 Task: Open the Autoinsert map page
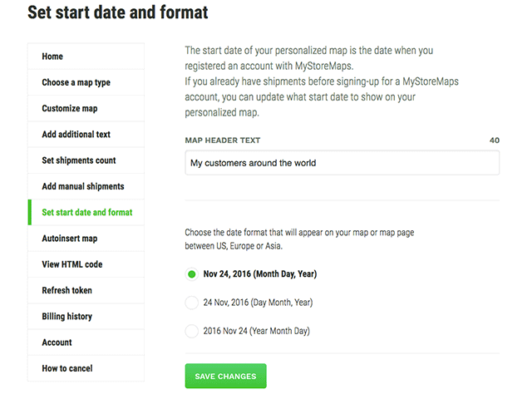pyautogui.click(x=70, y=239)
